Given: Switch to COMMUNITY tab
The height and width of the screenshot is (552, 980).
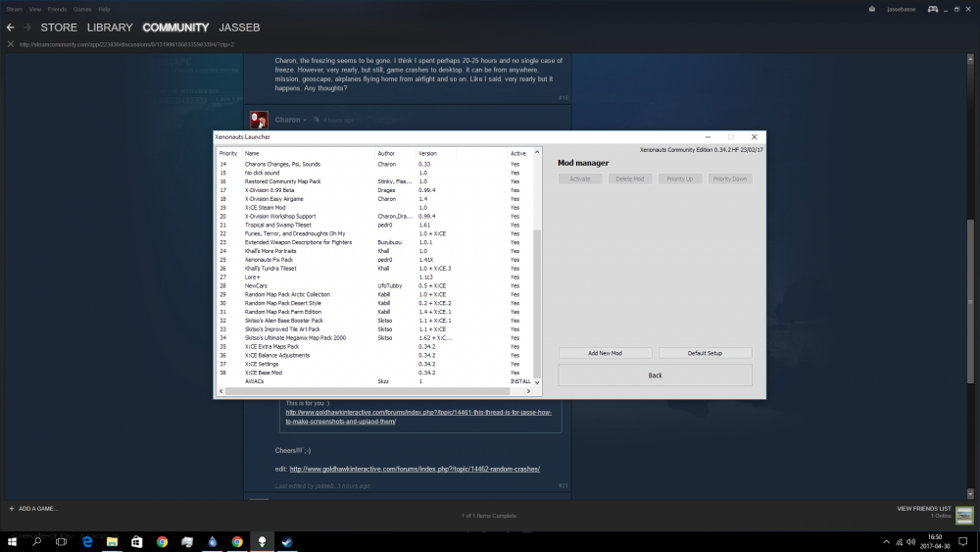Looking at the screenshot, I should pos(175,27).
